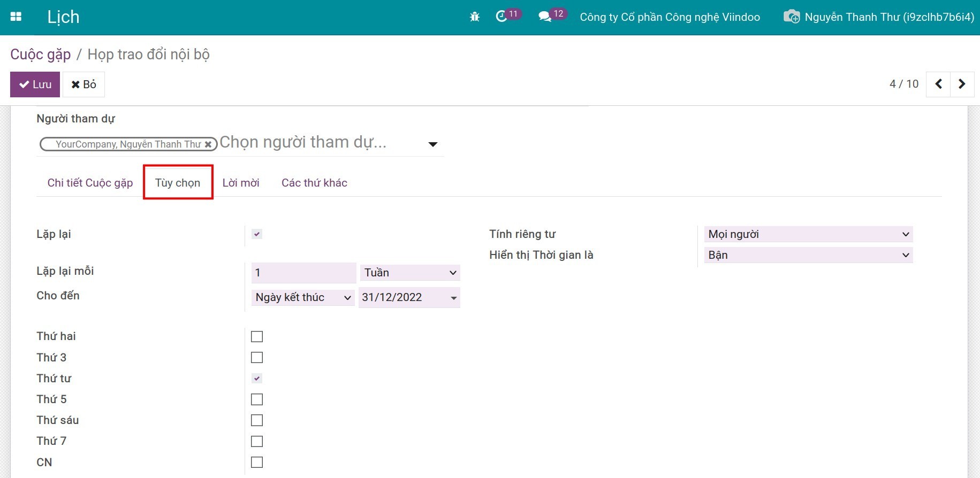This screenshot has height=478, width=980.
Task: Click the Cuộc gặp breadcrumb link
Action: tap(41, 55)
